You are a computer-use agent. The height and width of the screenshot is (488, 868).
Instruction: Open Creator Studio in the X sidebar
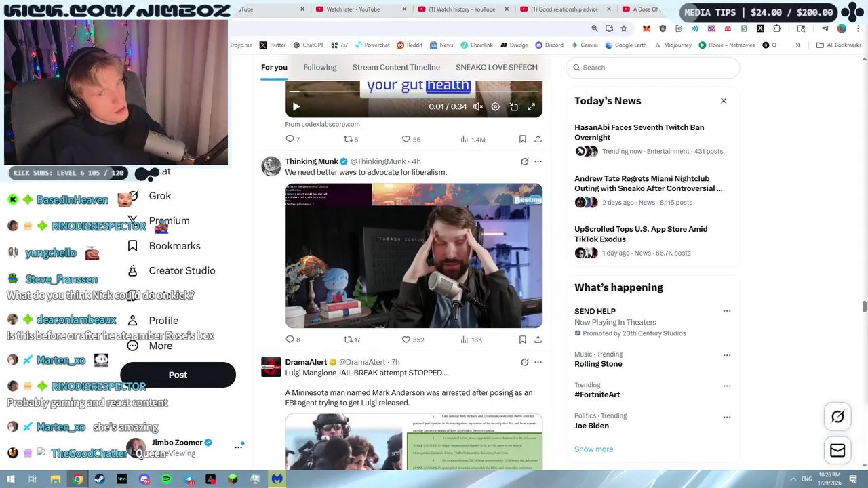point(172,270)
